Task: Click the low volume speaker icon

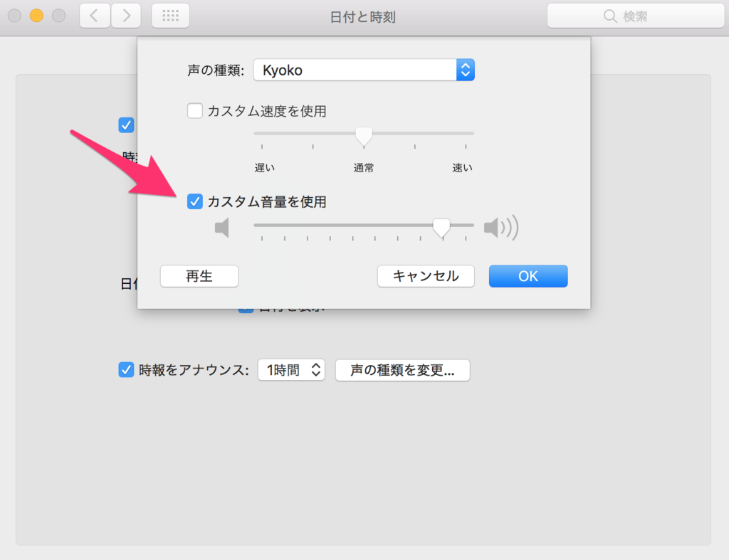Action: point(222,228)
